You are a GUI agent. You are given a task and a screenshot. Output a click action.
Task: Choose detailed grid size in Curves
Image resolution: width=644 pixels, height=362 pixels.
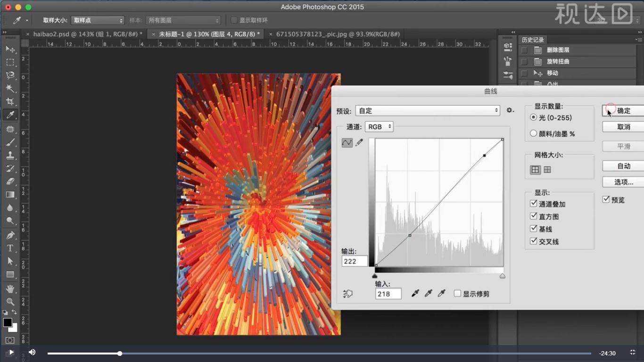(x=547, y=170)
